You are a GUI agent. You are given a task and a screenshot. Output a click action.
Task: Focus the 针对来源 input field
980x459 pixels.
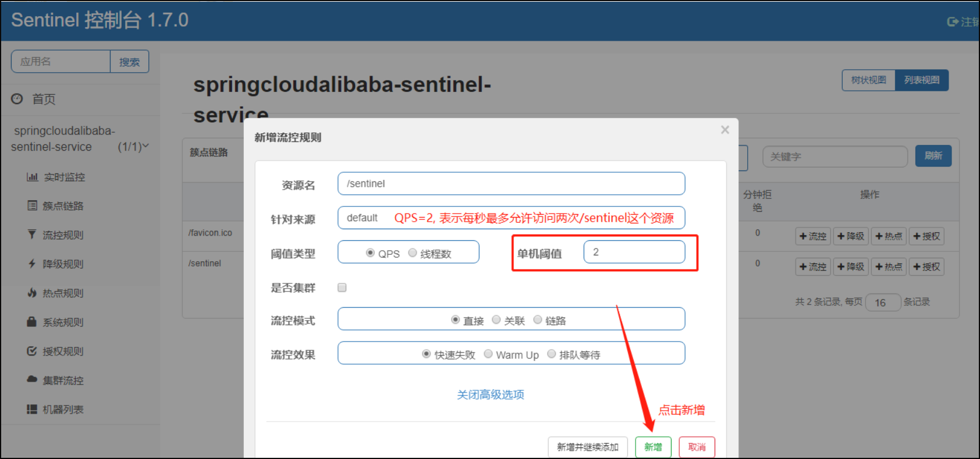click(x=511, y=218)
